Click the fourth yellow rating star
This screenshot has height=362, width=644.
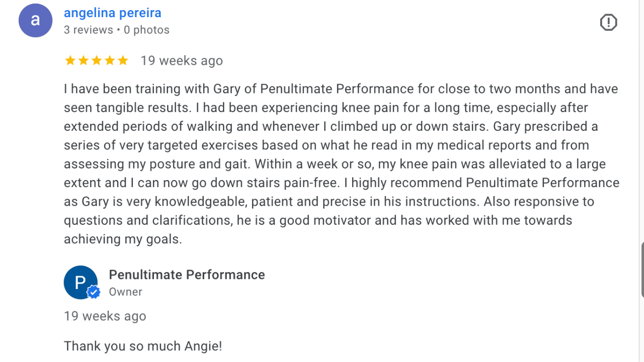pos(110,61)
